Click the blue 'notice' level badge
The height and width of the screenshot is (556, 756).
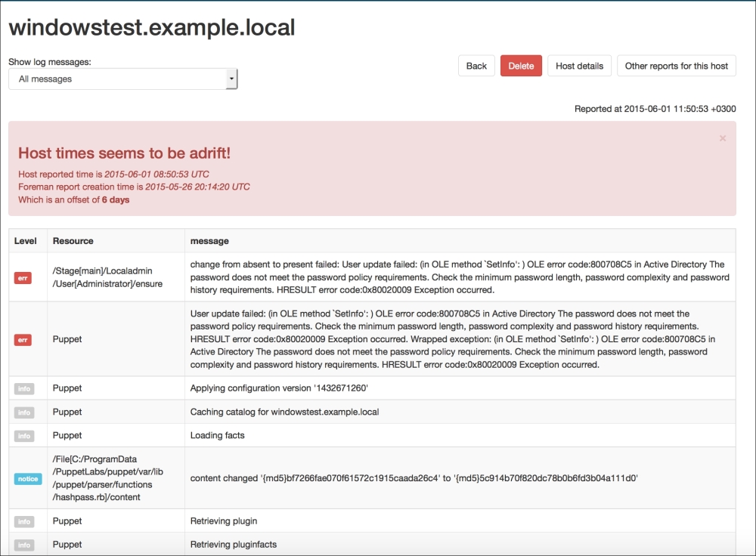(26, 478)
